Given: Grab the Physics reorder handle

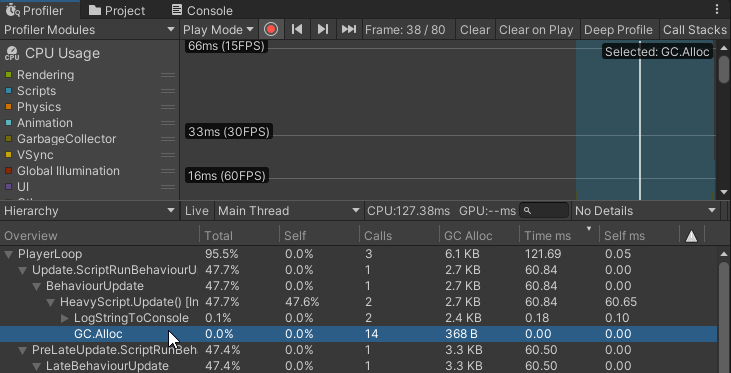Looking at the screenshot, I should coord(168,106).
